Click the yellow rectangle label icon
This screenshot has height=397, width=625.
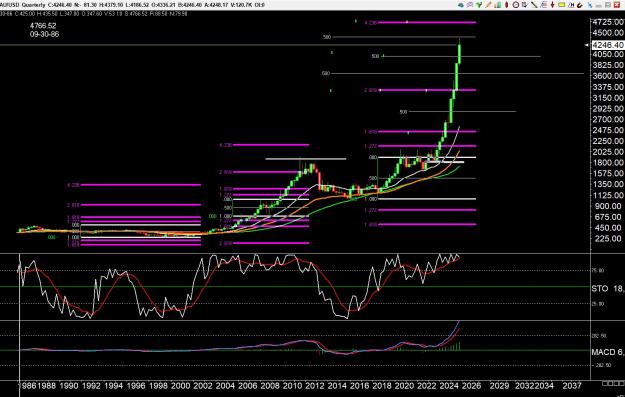562,5
